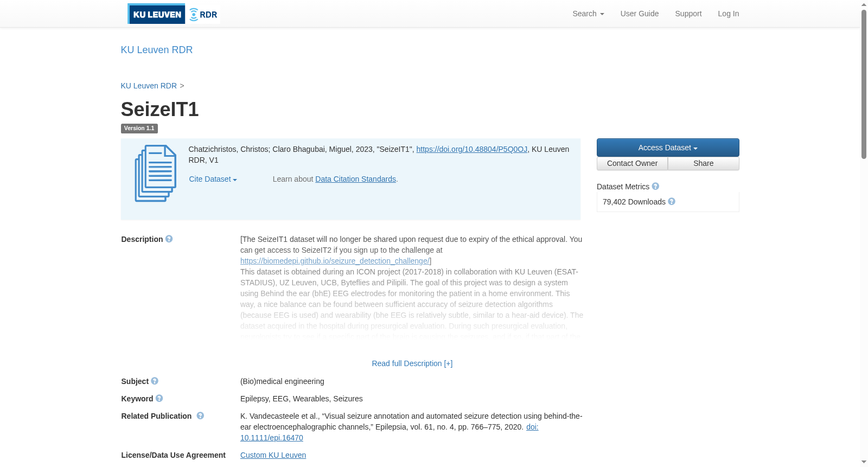Show help tooltip for Description

tap(169, 239)
